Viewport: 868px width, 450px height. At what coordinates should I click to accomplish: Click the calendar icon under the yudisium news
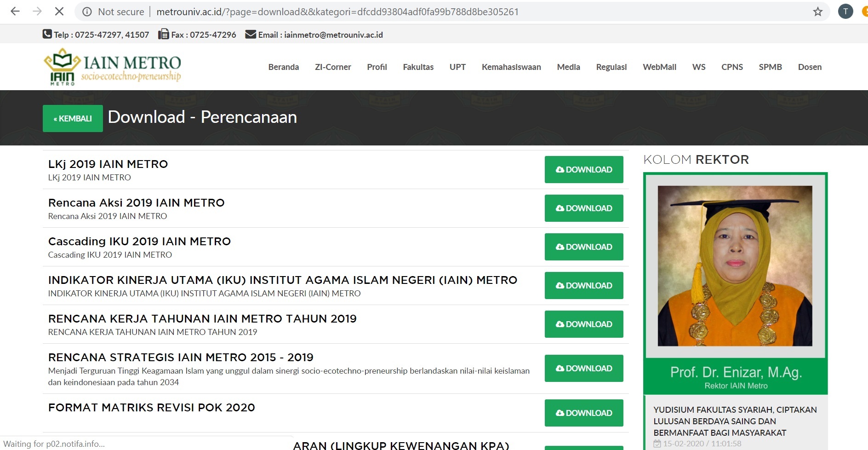tap(657, 443)
